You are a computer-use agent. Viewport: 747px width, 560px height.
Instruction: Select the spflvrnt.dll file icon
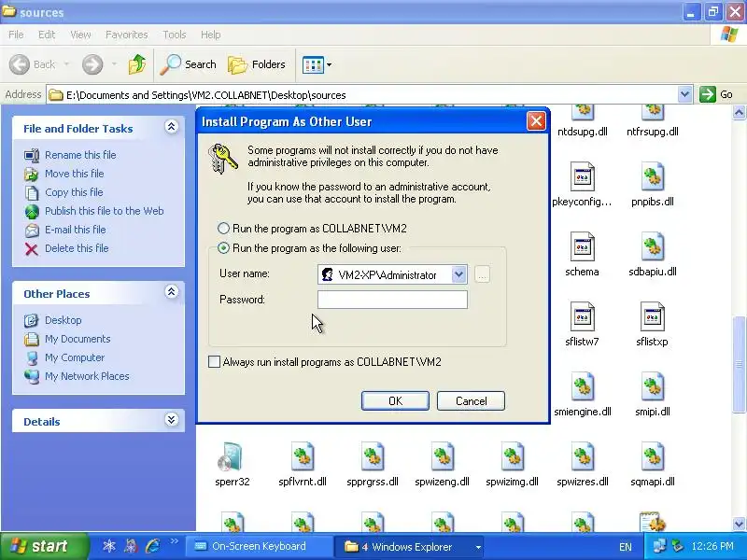303,457
